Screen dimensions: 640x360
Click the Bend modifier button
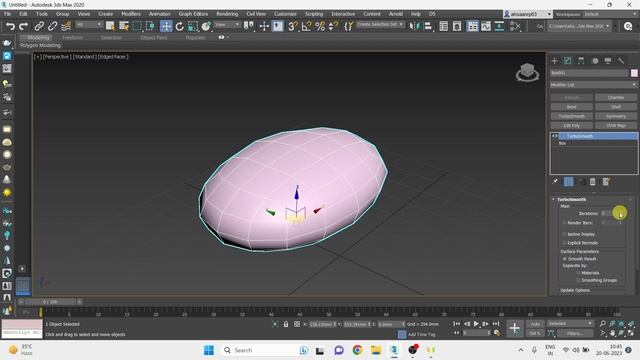(x=571, y=107)
